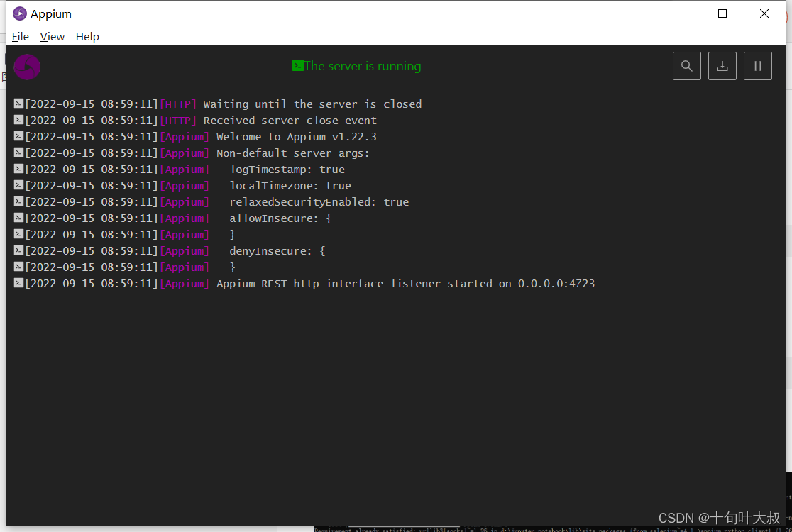Click the Appium title bar app icon

click(x=19, y=13)
